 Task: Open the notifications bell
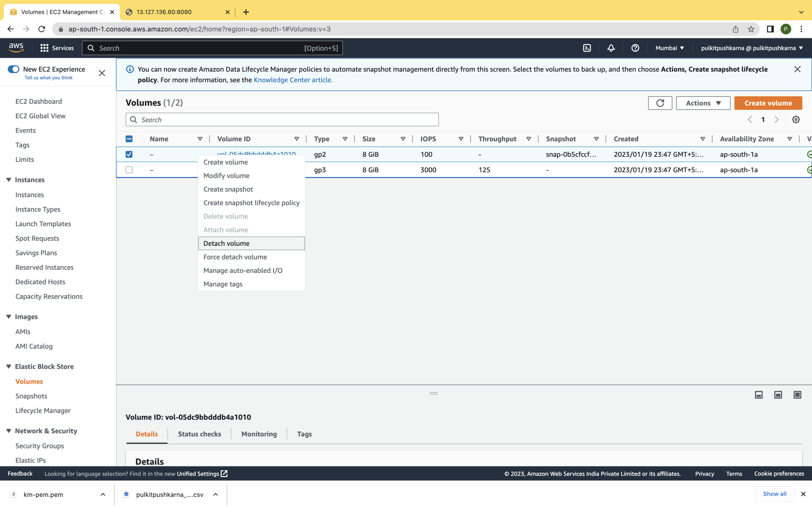tap(611, 48)
